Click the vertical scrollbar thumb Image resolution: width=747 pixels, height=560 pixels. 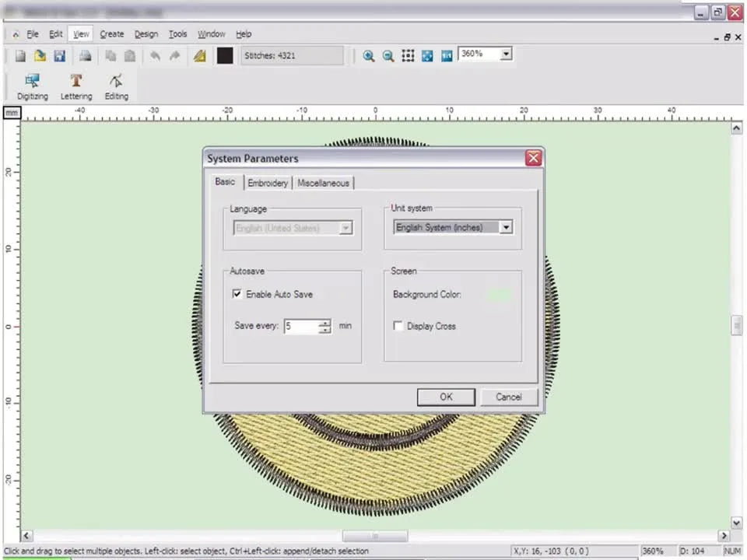[x=737, y=325]
